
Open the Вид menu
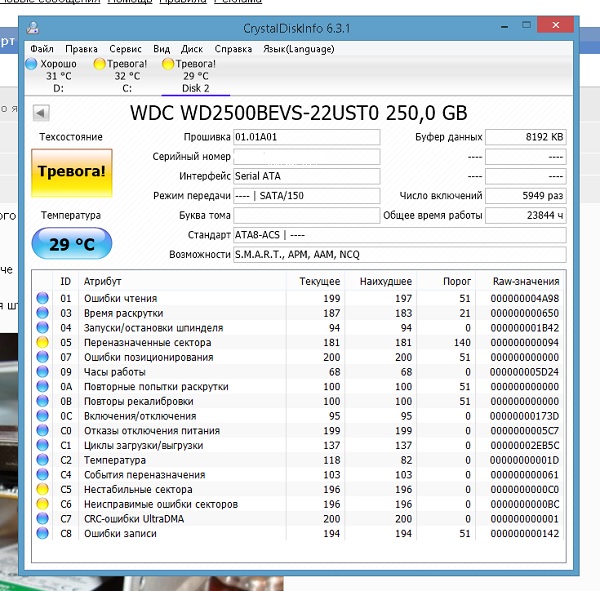tap(161, 49)
